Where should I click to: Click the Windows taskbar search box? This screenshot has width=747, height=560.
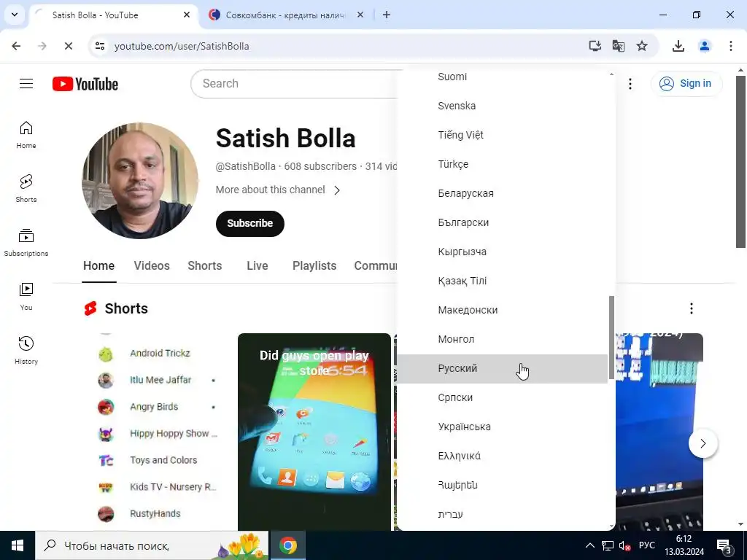[152, 545]
